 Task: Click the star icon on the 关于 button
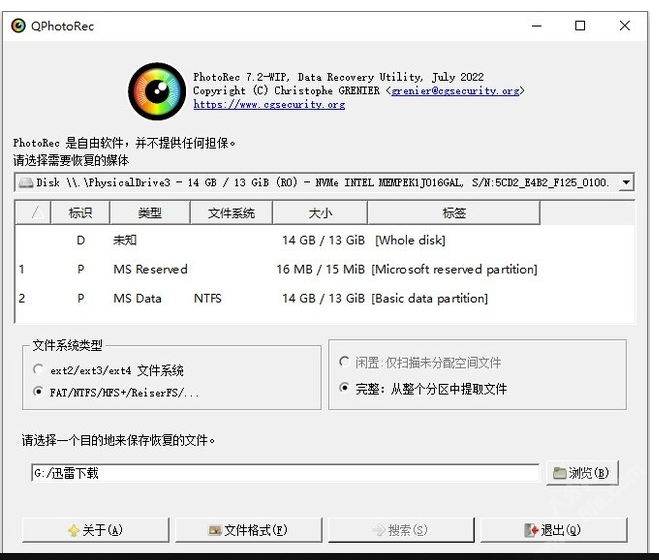click(74, 530)
